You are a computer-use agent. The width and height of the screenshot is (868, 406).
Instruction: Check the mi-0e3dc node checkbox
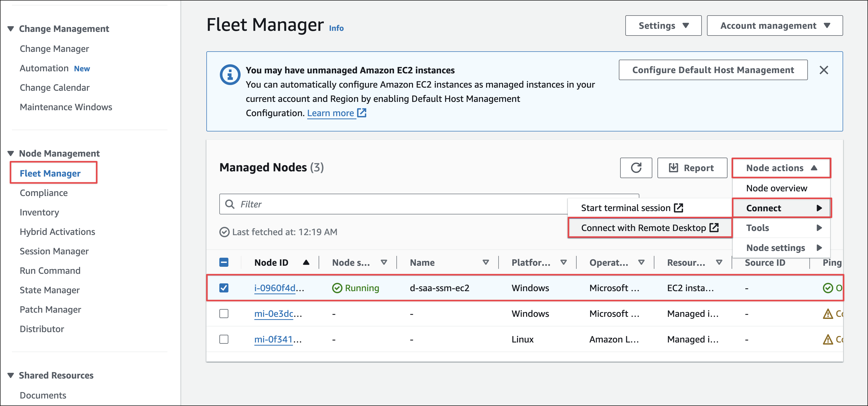[x=224, y=314]
